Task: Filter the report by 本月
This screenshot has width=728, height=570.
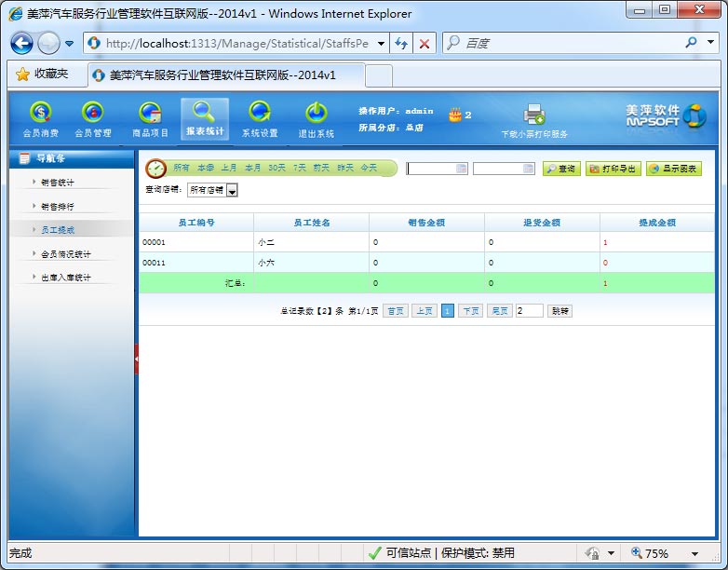Action: point(252,169)
